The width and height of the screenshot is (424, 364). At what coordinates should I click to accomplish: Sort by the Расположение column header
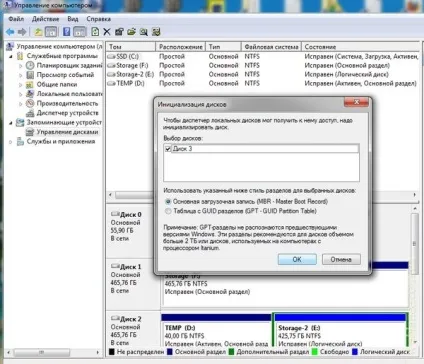click(x=181, y=47)
